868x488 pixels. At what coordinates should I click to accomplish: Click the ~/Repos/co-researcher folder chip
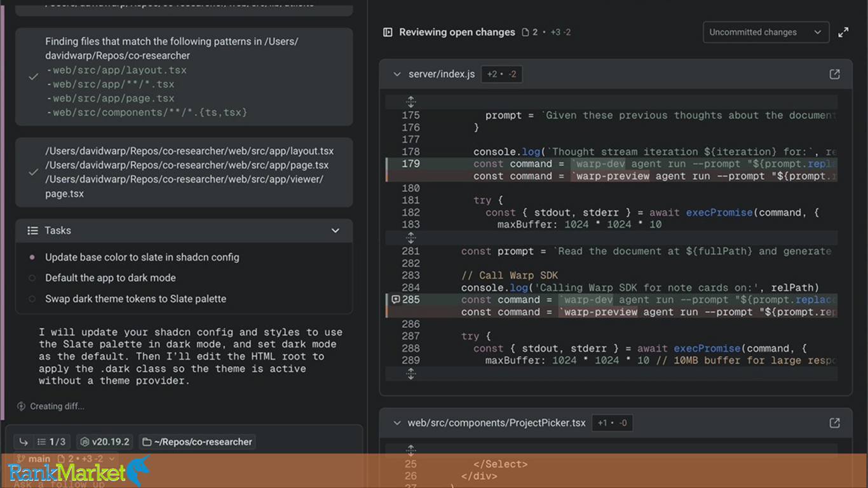197,442
